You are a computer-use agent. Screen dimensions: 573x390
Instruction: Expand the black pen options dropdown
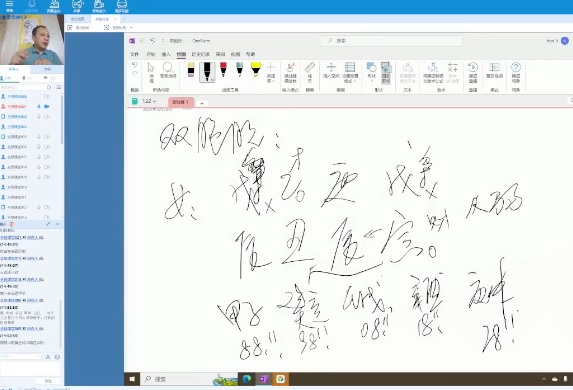click(212, 79)
